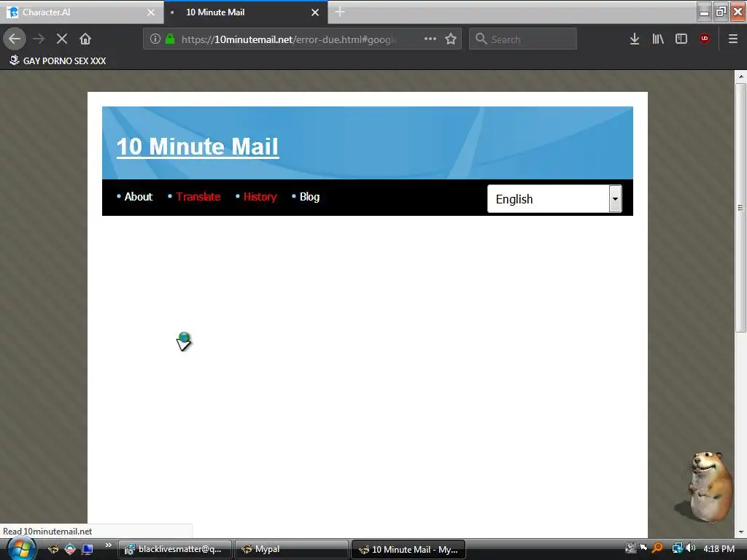Screen dimensions: 747x560
Task: Open the bookmark in the bookmarks toolbar
Action: click(58, 61)
